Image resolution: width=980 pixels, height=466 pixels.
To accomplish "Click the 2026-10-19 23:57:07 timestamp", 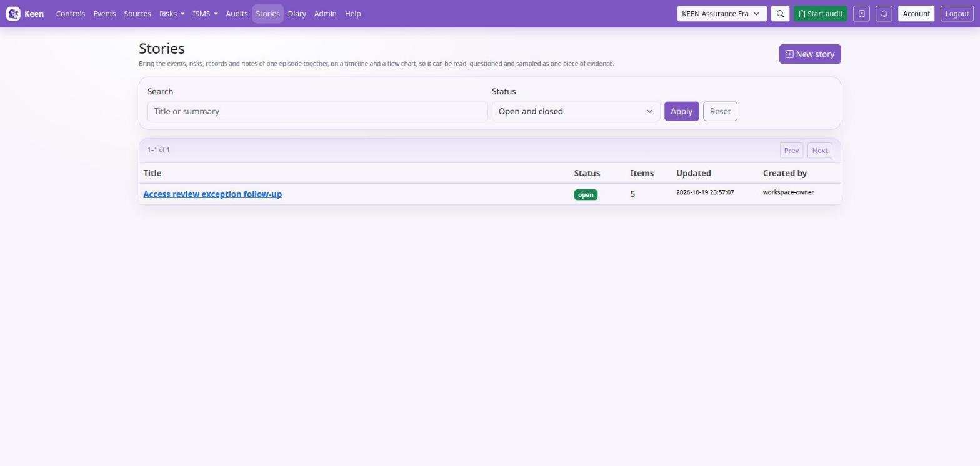I will [x=705, y=192].
